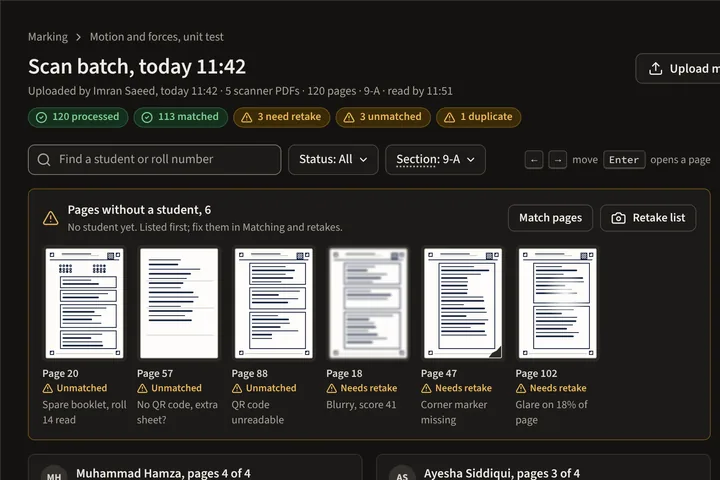This screenshot has height=480, width=720.
Task: Click the upload arrow icon
Action: point(655,68)
